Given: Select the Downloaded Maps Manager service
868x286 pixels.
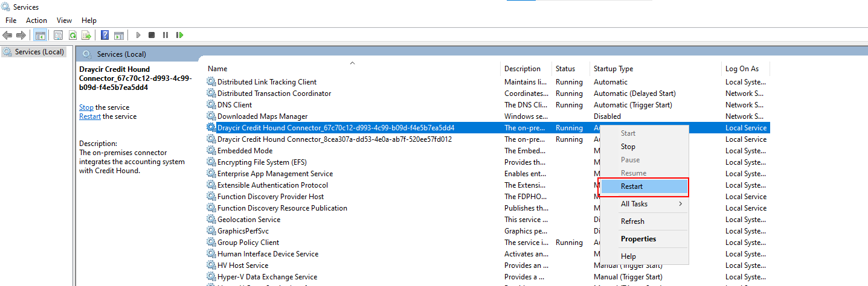Looking at the screenshot, I should pyautogui.click(x=263, y=116).
